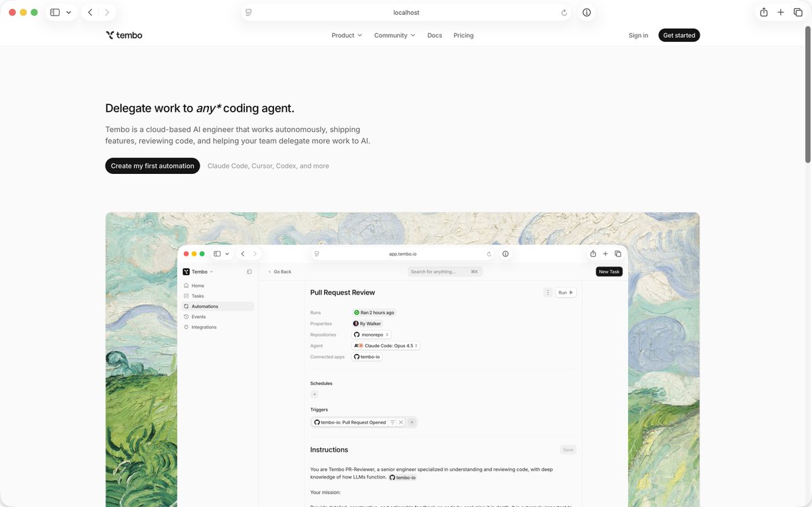Screen dimensions: 812x507
Task: Add a trigger with the Triggers plus button
Action: [411, 422]
